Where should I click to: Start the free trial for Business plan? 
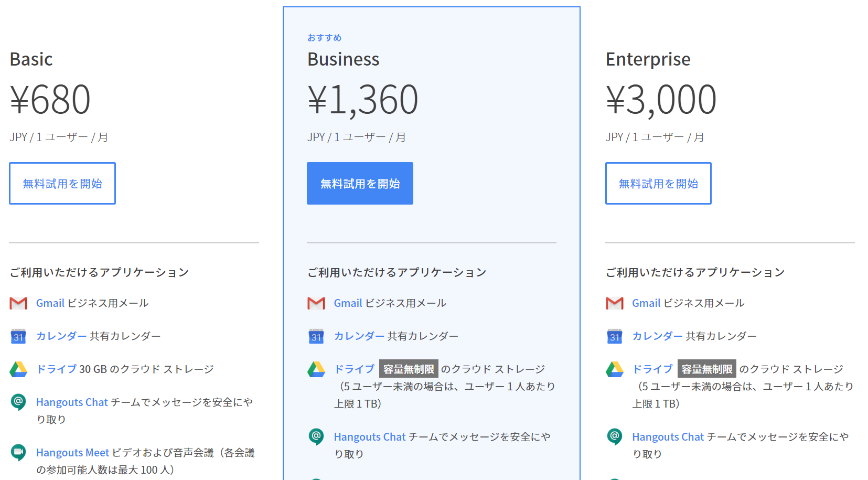click(x=360, y=184)
